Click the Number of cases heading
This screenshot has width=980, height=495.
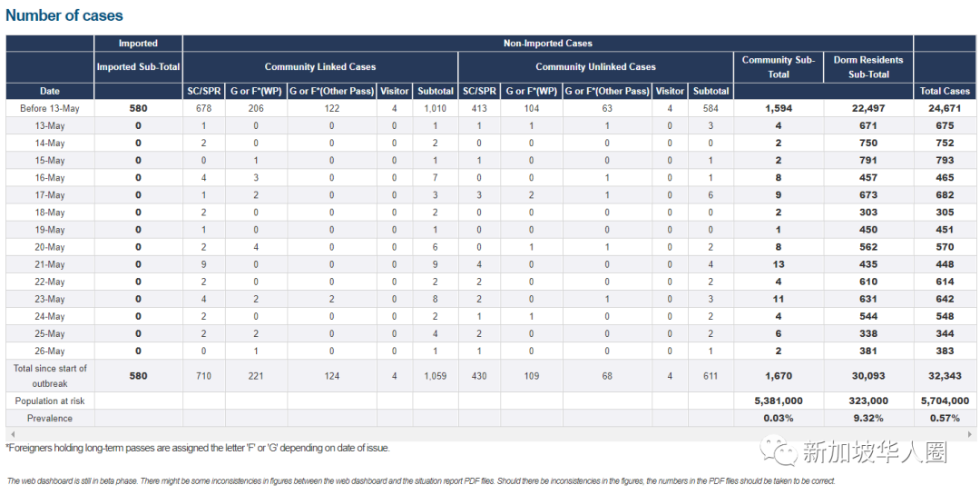click(64, 15)
